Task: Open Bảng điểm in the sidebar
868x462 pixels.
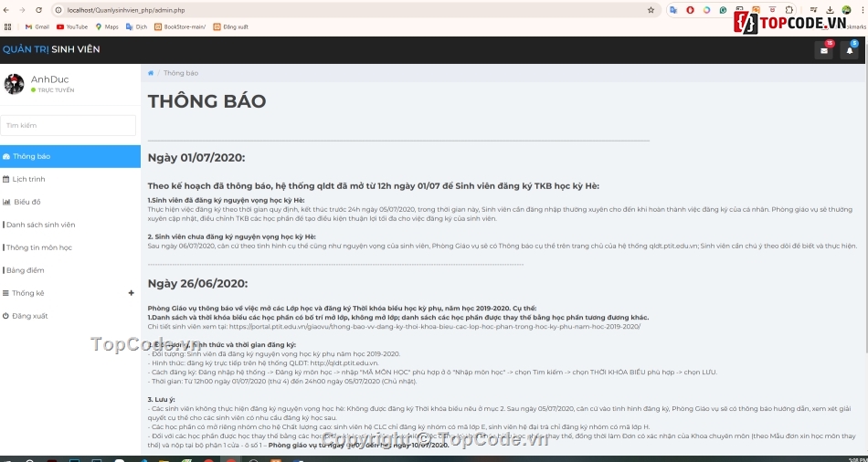Action: pyautogui.click(x=70, y=270)
